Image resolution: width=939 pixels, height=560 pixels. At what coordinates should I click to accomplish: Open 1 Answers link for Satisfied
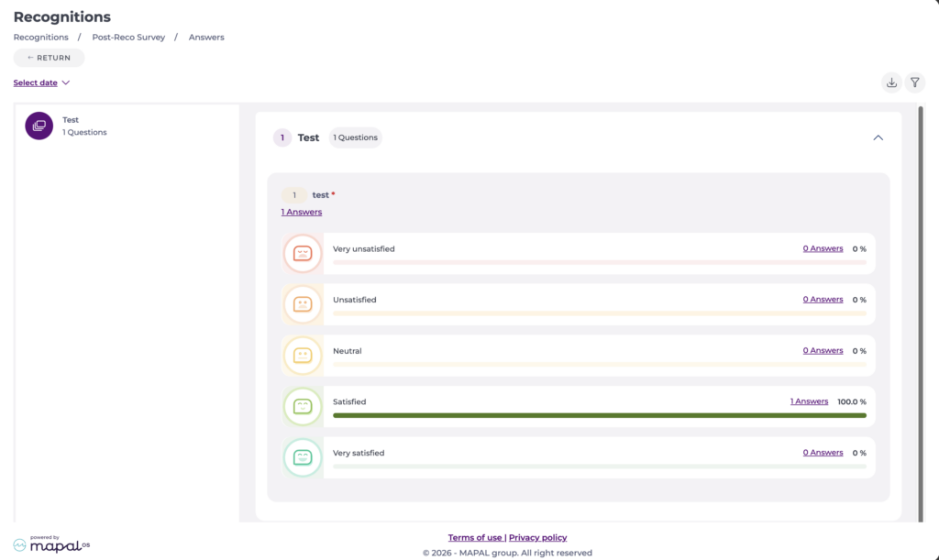coord(809,401)
